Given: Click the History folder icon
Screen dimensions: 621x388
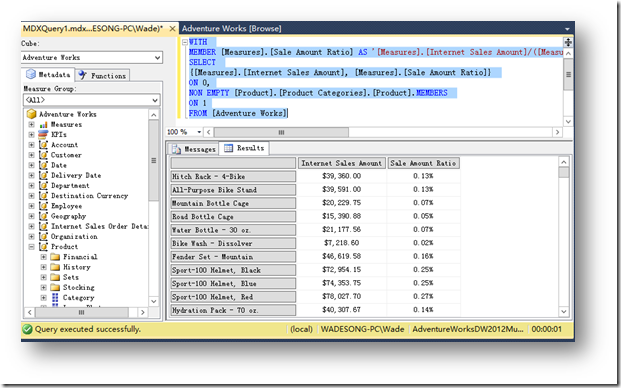Looking at the screenshot, I should (x=55, y=267).
